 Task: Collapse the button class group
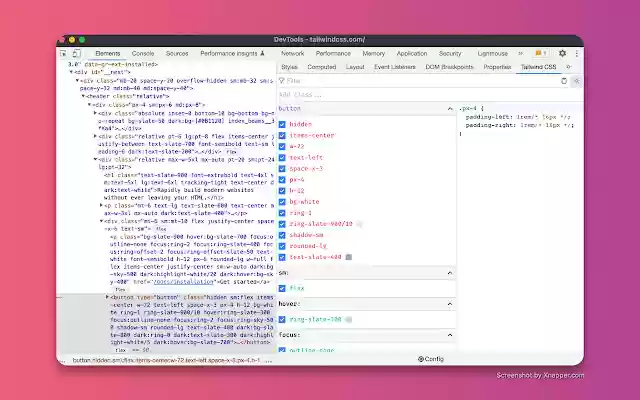(450, 109)
